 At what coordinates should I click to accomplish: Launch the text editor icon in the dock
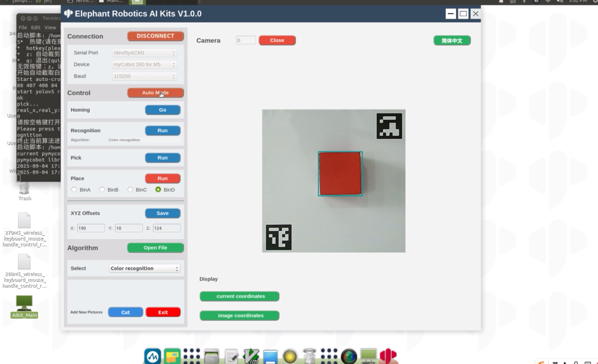(231, 356)
